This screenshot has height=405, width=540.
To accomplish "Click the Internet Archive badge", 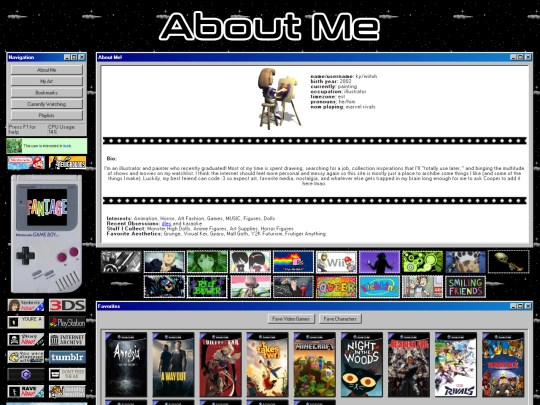I will pyautogui.click(x=67, y=340).
